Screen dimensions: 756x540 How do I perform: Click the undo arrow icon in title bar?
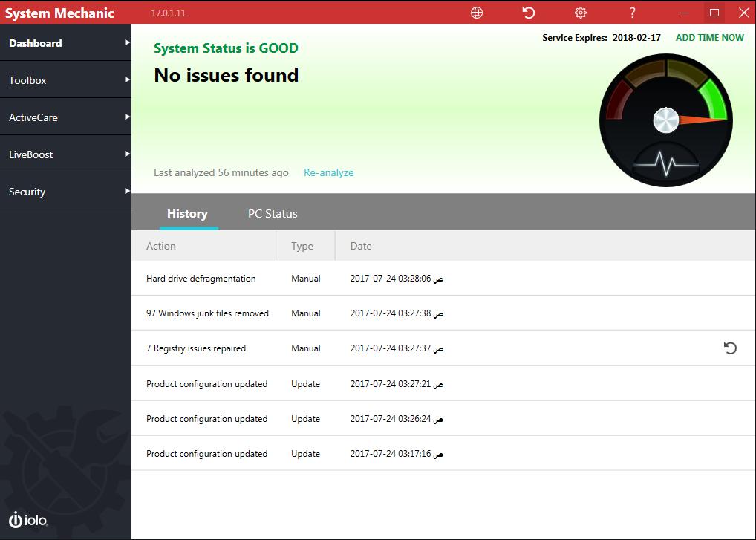528,13
